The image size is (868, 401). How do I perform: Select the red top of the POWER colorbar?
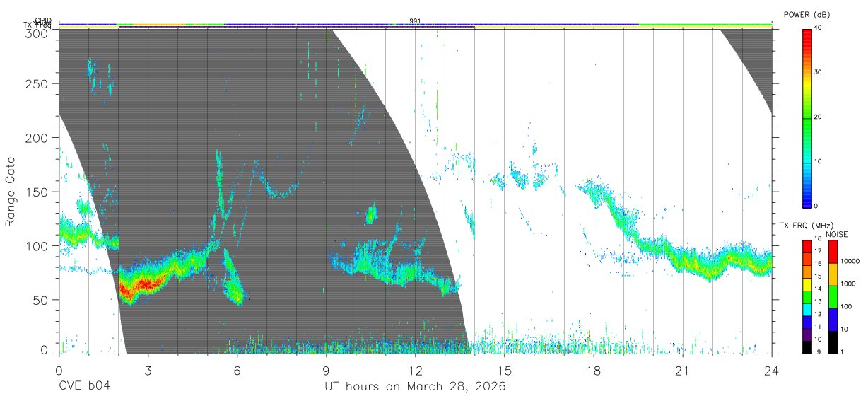[x=807, y=35]
